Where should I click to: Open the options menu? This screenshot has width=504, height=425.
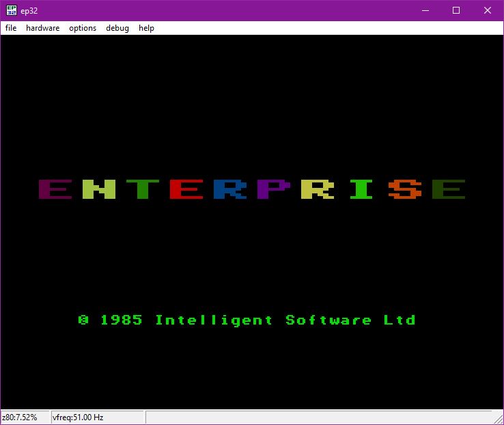click(83, 28)
